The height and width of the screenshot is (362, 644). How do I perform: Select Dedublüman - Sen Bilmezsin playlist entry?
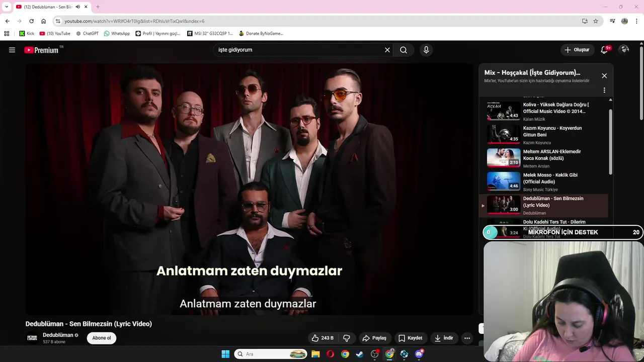coord(543,205)
